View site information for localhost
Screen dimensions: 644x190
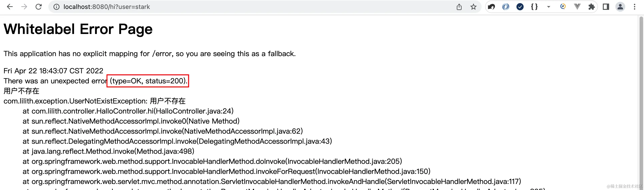point(57,7)
